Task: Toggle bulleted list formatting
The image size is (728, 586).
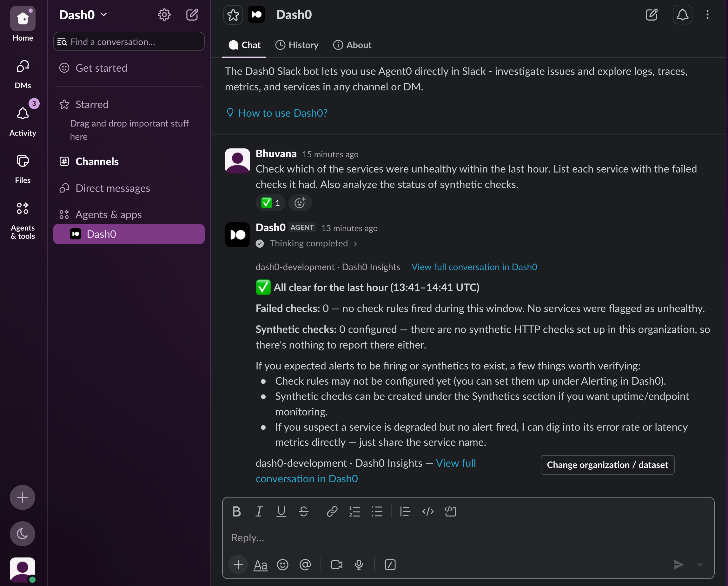Action: point(377,511)
